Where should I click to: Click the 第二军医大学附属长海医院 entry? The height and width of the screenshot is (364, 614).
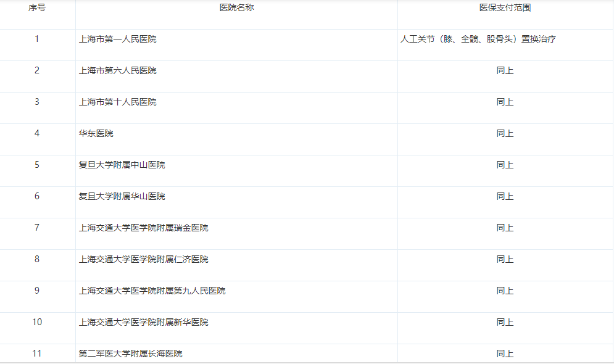pos(131,354)
